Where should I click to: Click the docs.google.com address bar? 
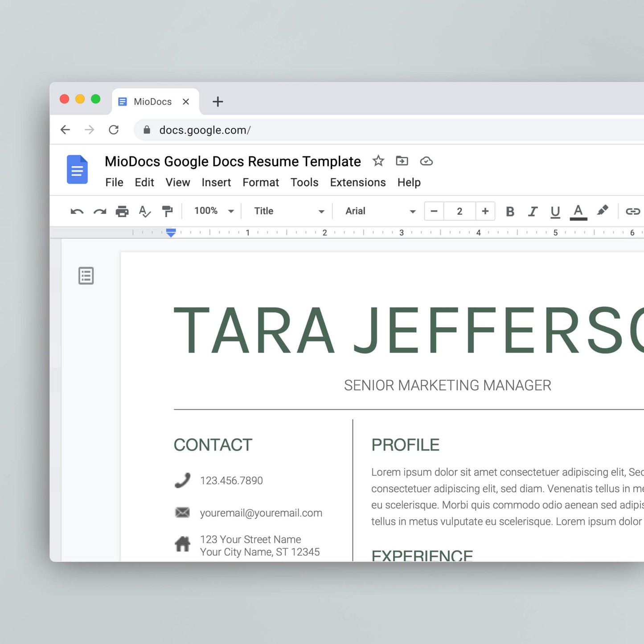pos(357,130)
